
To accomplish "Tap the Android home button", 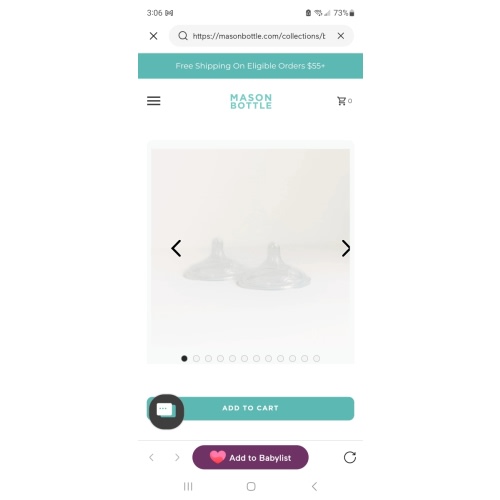I will click(251, 486).
